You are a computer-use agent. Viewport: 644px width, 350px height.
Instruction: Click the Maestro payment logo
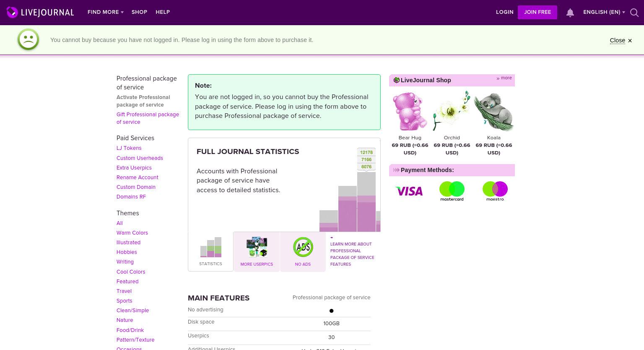(x=495, y=191)
